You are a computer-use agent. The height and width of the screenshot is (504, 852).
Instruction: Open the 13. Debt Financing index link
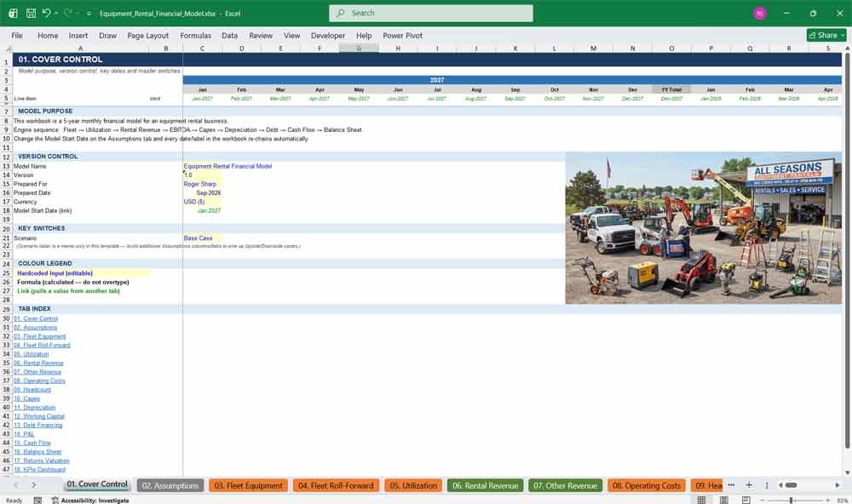38,426
